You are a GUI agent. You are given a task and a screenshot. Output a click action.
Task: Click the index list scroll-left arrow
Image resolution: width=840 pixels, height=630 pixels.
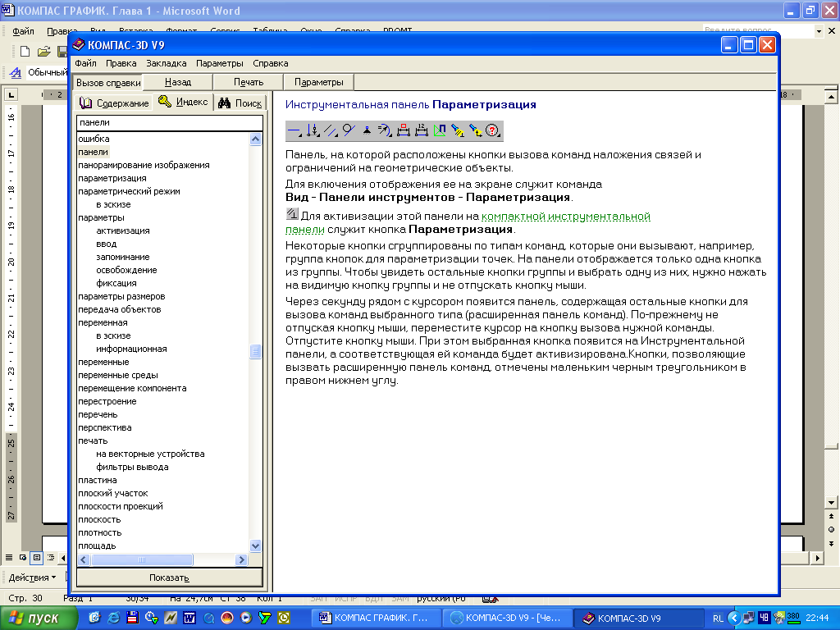84,559
